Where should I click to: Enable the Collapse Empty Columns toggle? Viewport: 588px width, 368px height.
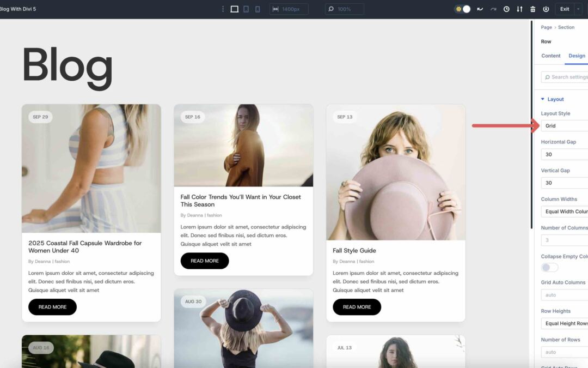[x=549, y=267]
